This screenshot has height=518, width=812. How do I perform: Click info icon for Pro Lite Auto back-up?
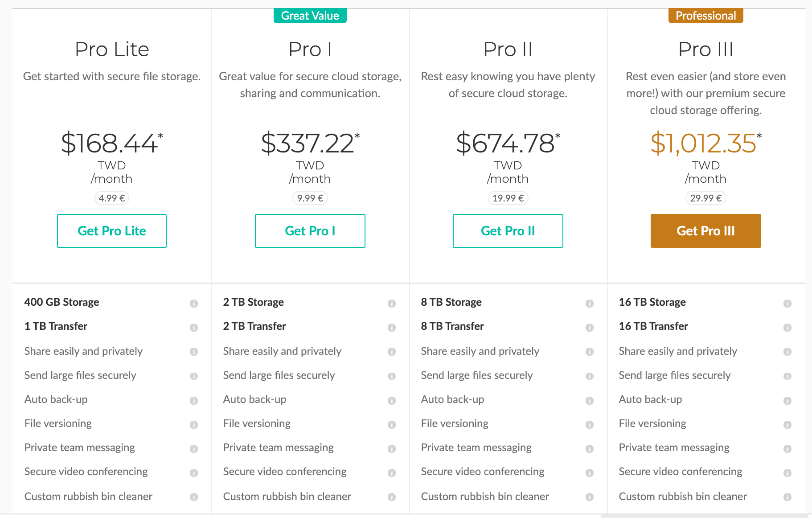[194, 400]
